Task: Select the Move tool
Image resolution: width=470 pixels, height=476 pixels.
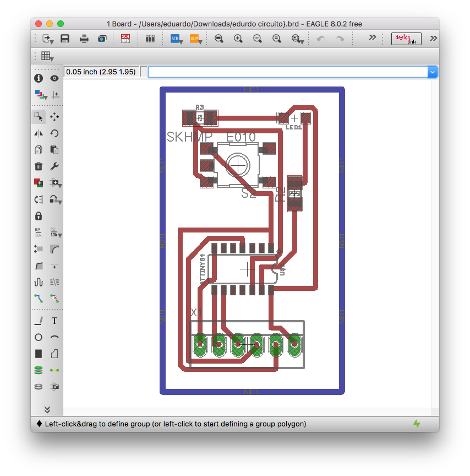Action: pos(54,117)
